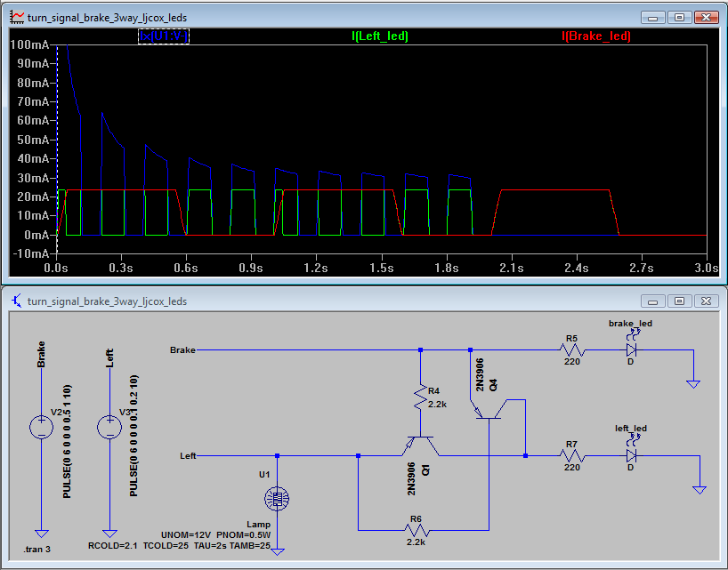Select the Q4 transistor symbol

(x=489, y=409)
